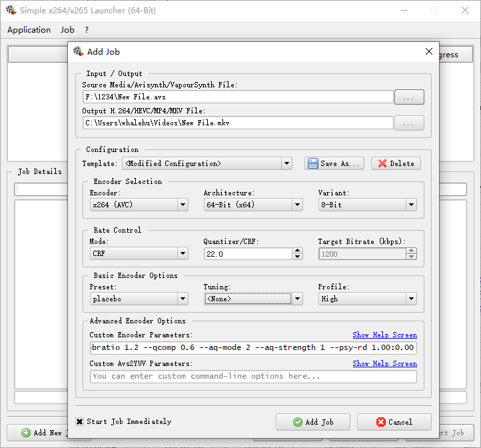Click green plus icon of Add New Job
This screenshot has width=481, height=448.
click(x=26, y=433)
